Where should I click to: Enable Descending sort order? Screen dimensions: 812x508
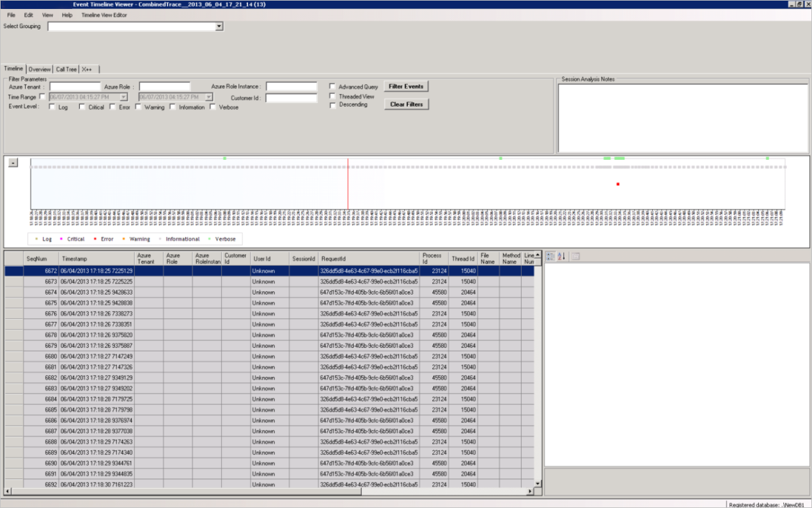331,105
